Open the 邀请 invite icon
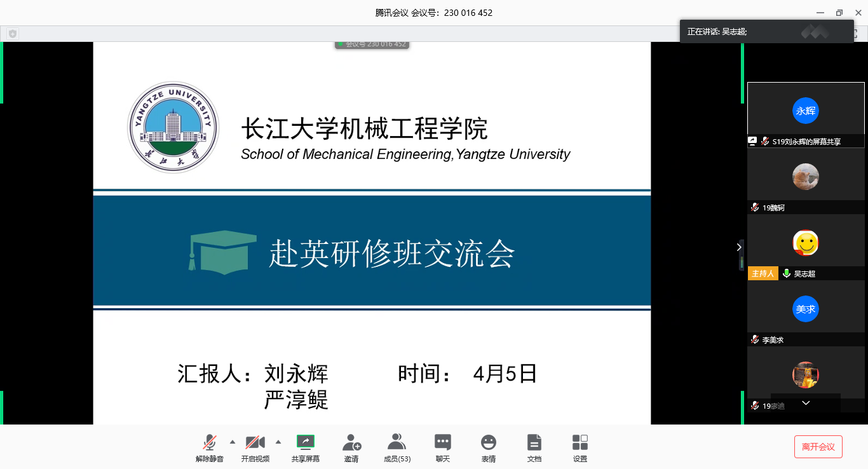The image size is (868, 469). click(x=351, y=442)
